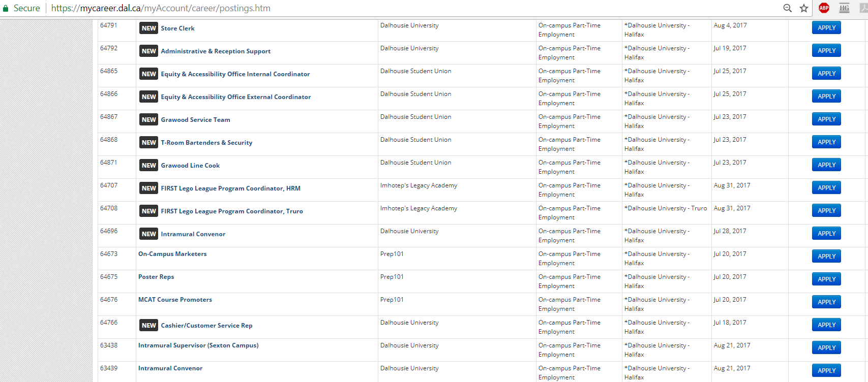Select the Jul 19, 2017 deadline

730,48
